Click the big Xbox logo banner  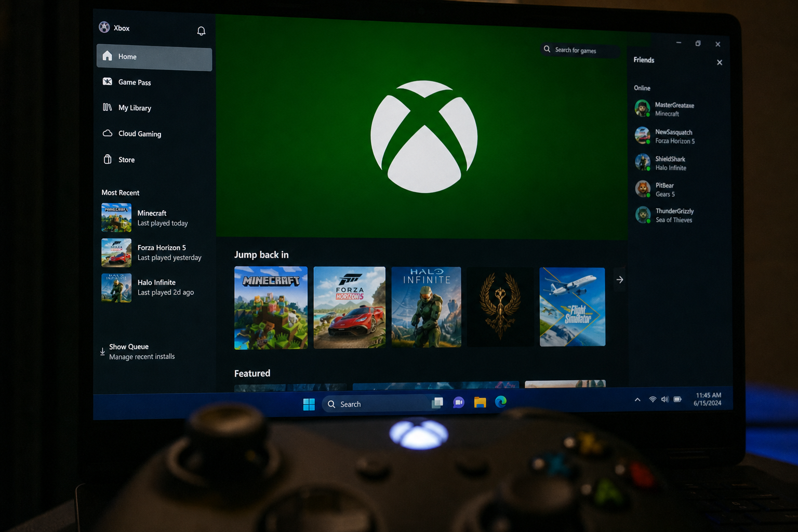tap(424, 137)
